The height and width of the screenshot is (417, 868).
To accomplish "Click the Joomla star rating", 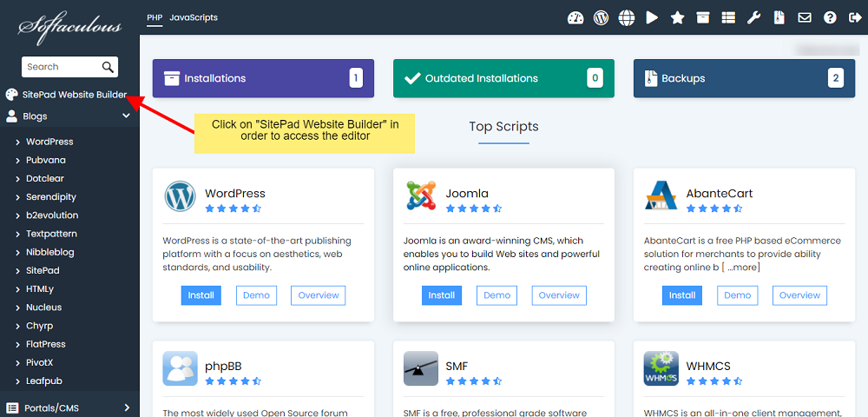I will [474, 208].
